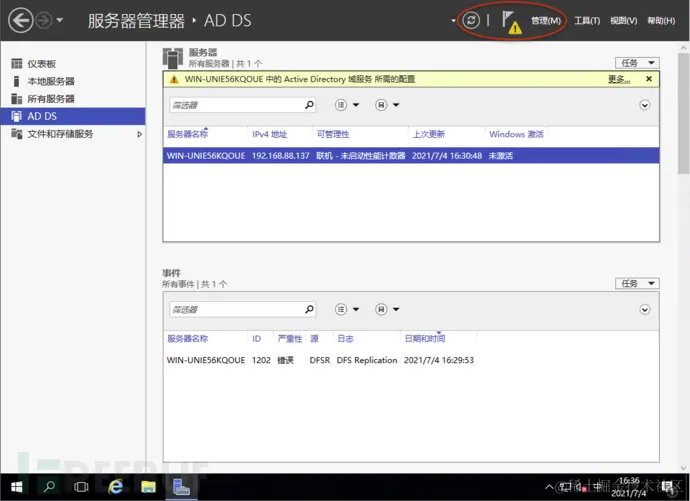Image resolution: width=690 pixels, height=501 pixels.
Task: Sort servers by Windows 激活 column
Action: click(516, 134)
